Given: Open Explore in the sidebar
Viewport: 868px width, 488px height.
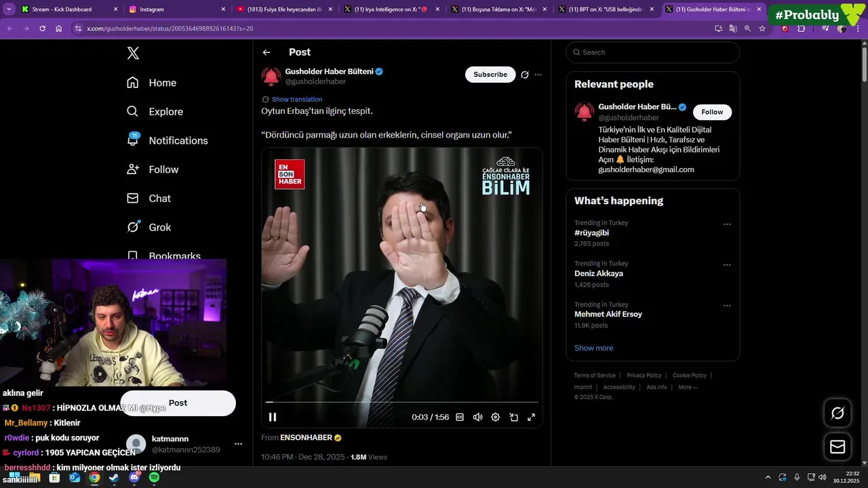Looking at the screenshot, I should [x=155, y=112].
